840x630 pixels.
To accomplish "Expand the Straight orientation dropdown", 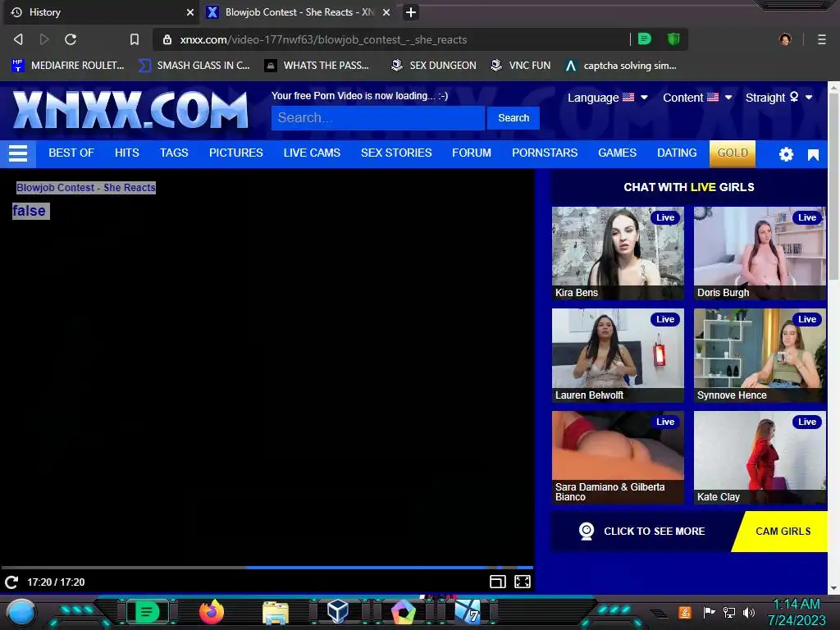I will coord(779,98).
